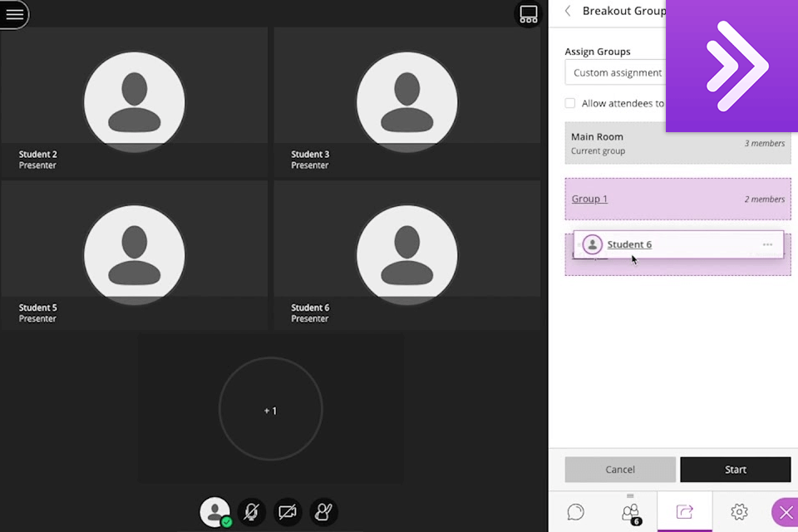Raise hand using the hand icon
Screen dimensions: 798x532
tap(323, 512)
